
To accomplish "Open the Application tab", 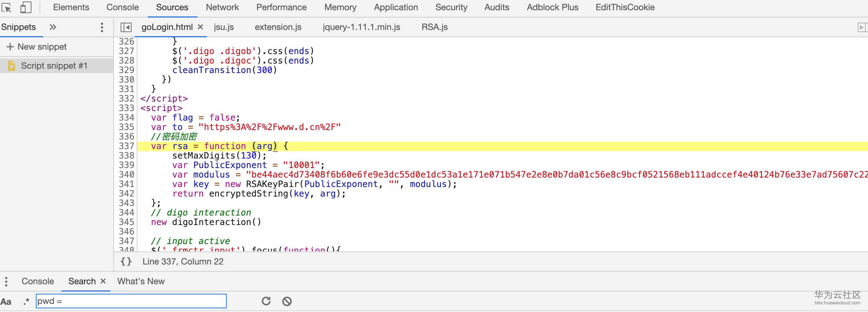I will pos(396,7).
